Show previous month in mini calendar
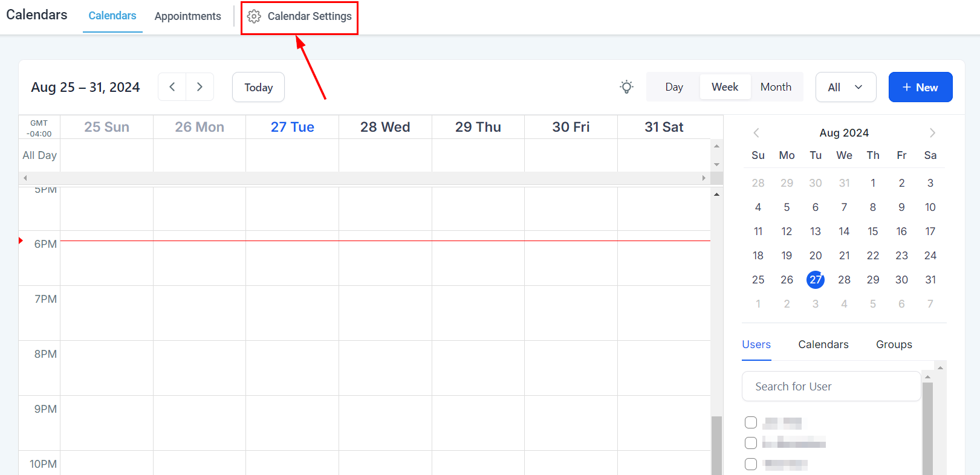Image resolution: width=980 pixels, height=475 pixels. (x=756, y=133)
